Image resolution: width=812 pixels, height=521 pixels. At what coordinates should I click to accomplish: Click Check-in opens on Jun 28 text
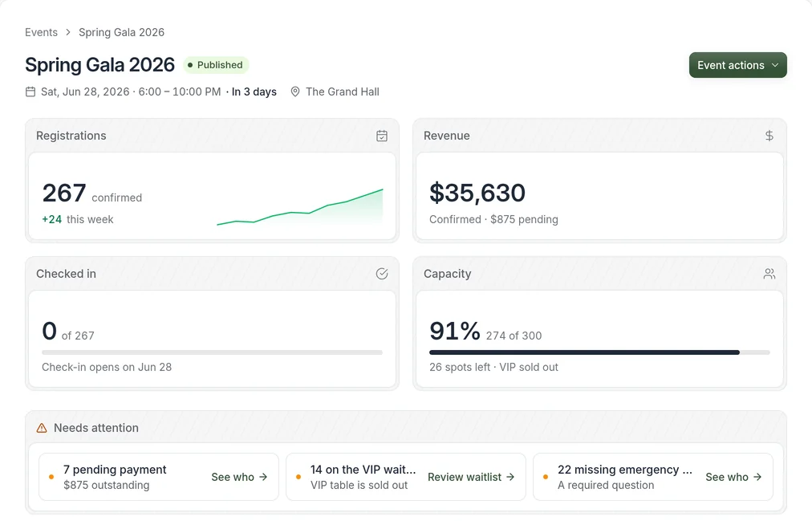107,367
